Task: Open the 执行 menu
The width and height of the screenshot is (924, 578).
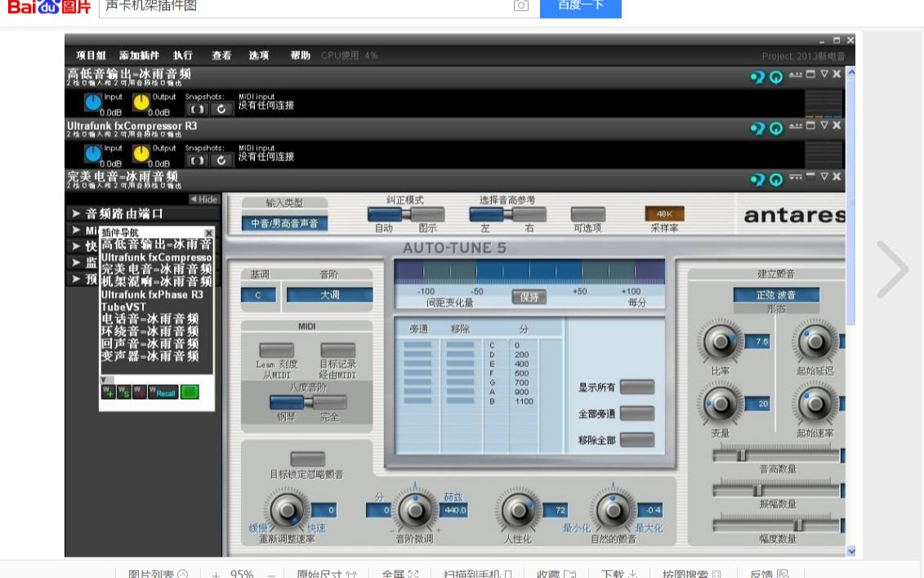Action: point(183,56)
